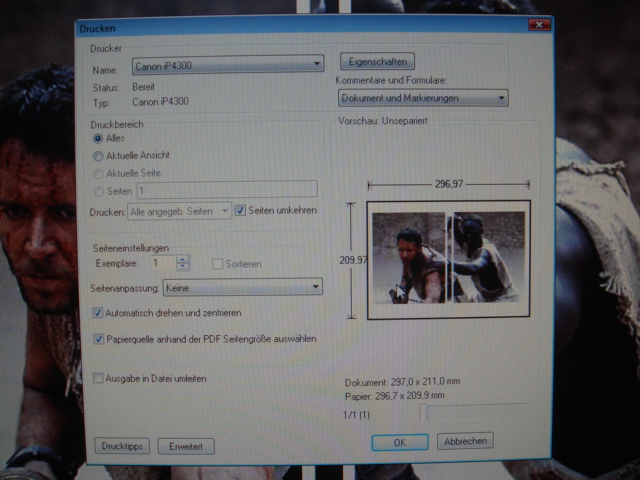640x480 pixels.
Task: Click the Eigenschaften button
Action: pyautogui.click(x=377, y=62)
